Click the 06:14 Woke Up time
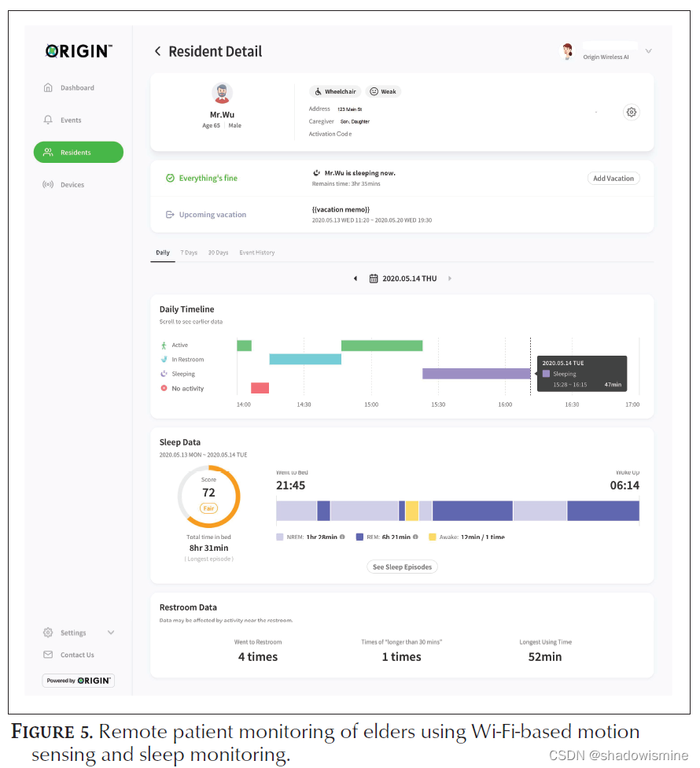The height and width of the screenshot is (768, 700). [x=624, y=486]
